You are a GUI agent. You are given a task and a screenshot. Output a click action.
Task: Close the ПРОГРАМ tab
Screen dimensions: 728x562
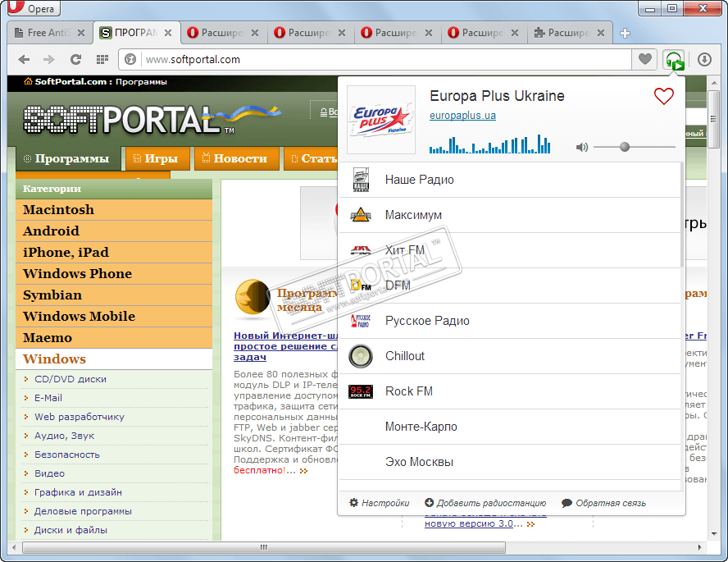(168, 33)
